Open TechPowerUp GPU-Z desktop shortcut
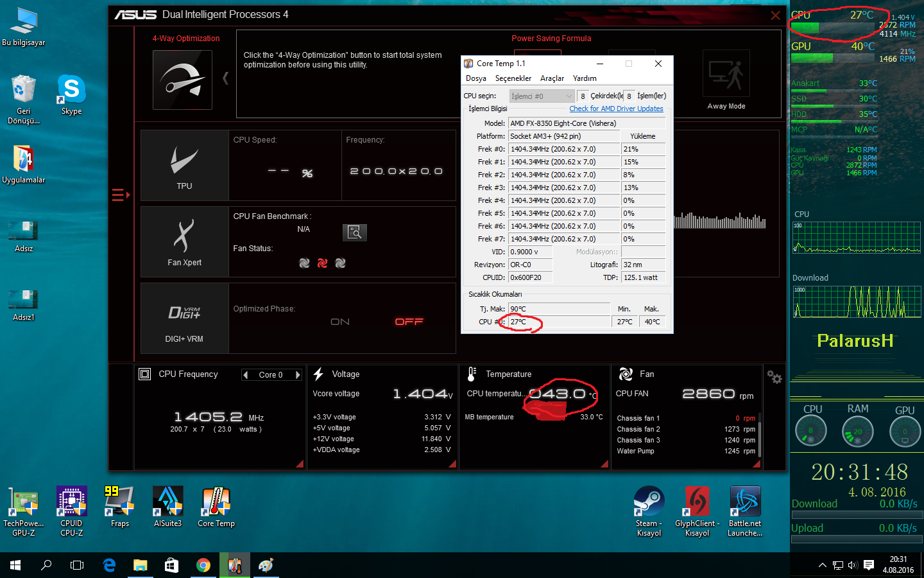Image resolution: width=924 pixels, height=578 pixels. [x=24, y=511]
